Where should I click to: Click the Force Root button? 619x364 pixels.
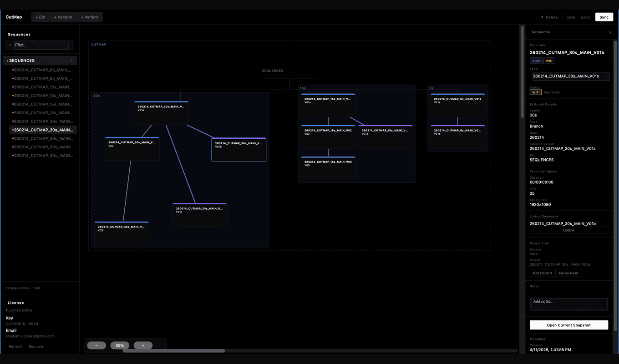click(568, 273)
